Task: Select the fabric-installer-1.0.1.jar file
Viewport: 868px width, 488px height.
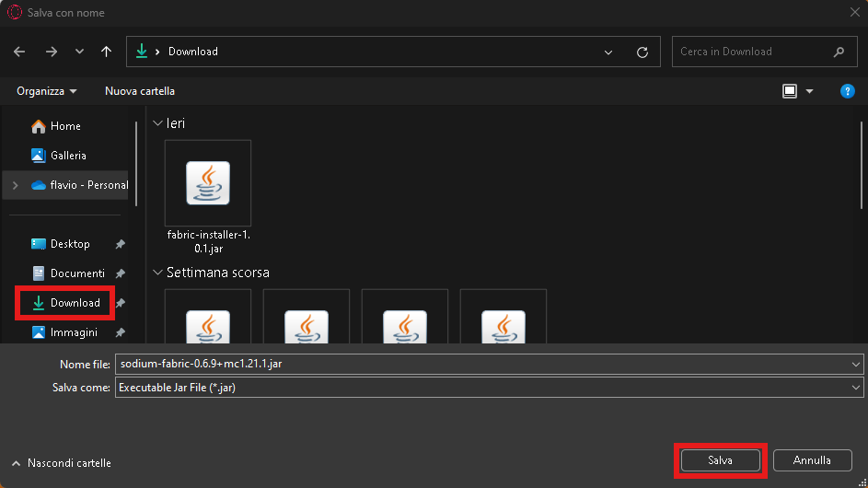Action: (x=208, y=197)
